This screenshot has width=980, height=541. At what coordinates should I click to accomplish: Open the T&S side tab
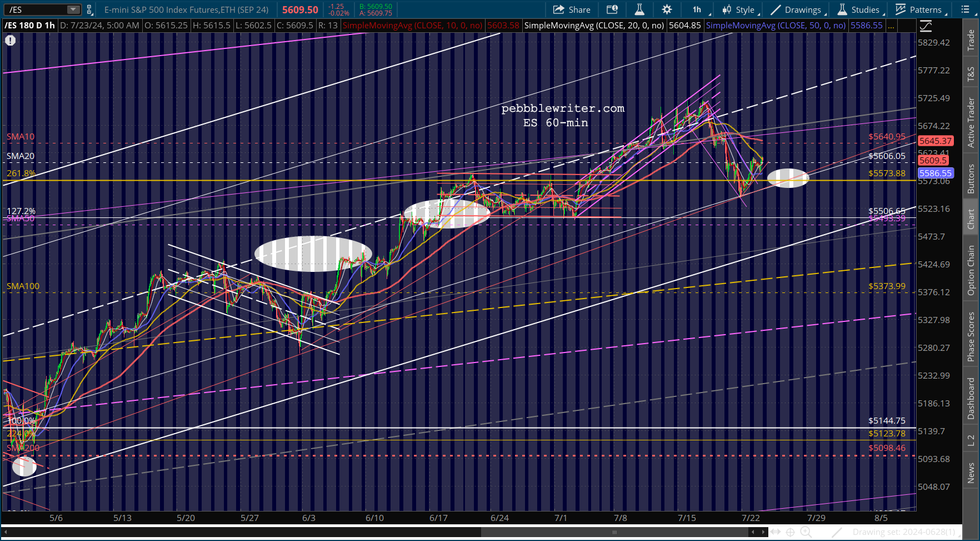971,74
